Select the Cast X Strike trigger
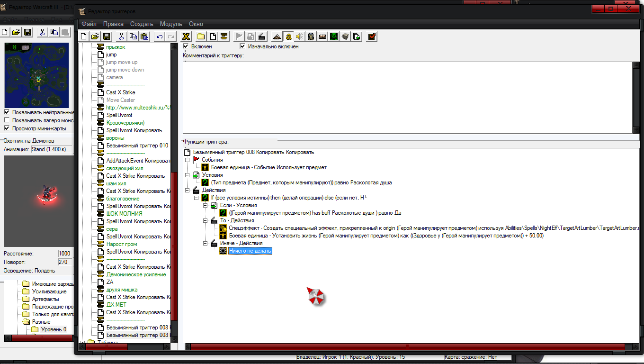 121,92
